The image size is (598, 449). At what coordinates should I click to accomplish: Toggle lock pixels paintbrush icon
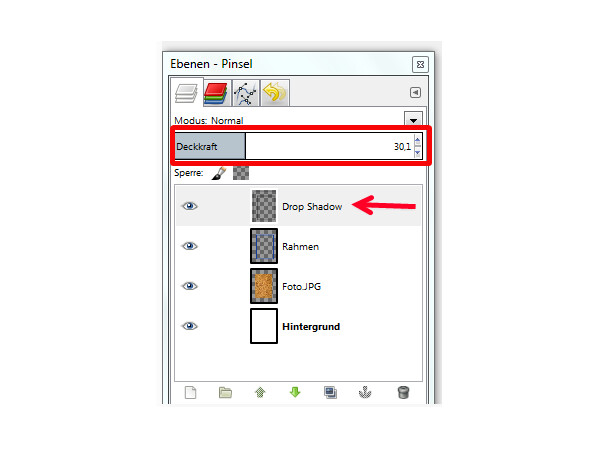(219, 173)
